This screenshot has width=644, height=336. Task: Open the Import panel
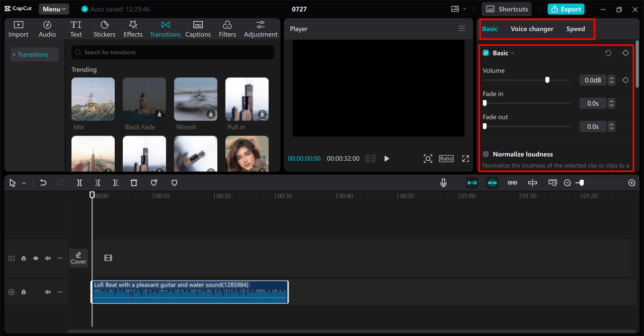coord(18,29)
